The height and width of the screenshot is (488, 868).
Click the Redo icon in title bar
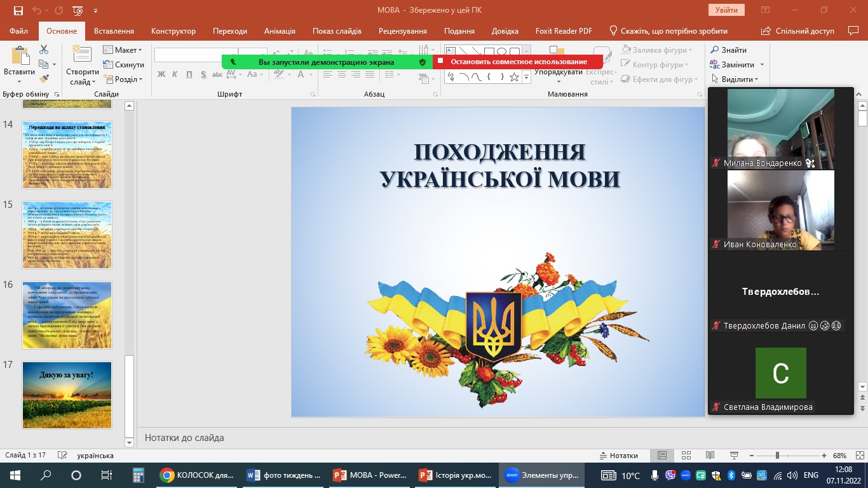(x=60, y=11)
